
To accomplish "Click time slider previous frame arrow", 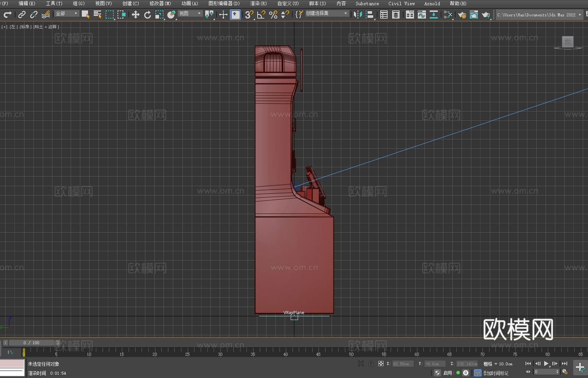I will click(x=5, y=343).
